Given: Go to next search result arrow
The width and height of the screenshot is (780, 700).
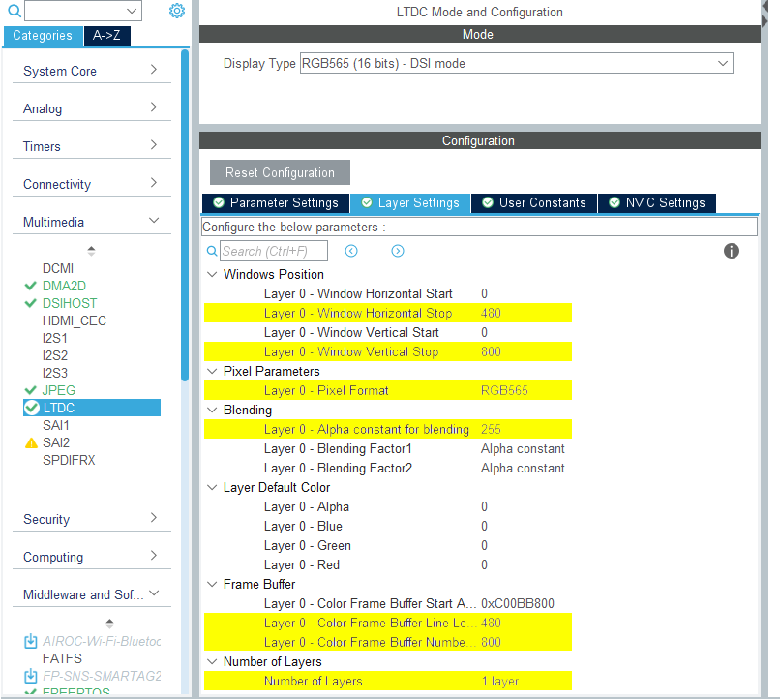Looking at the screenshot, I should [398, 251].
